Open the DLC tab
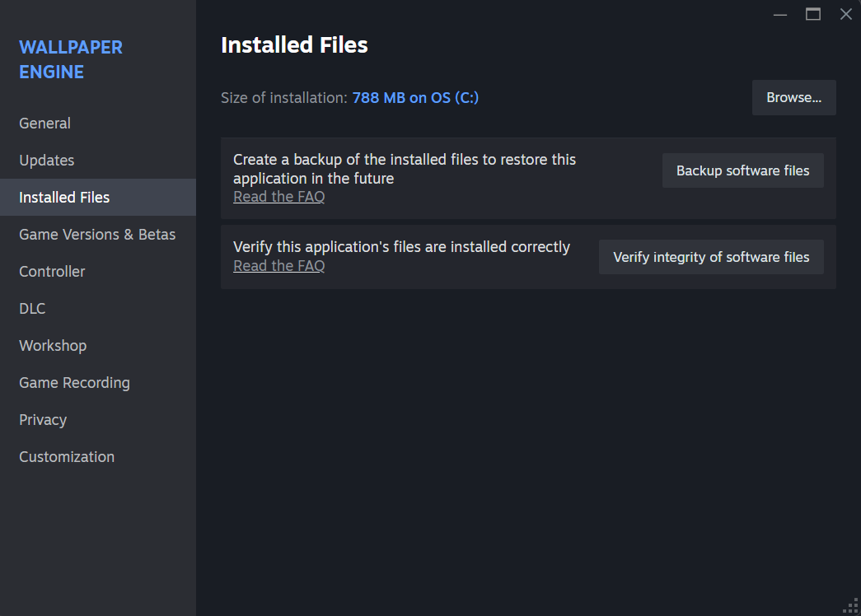Viewport: 861px width, 616px height. [x=98, y=309]
